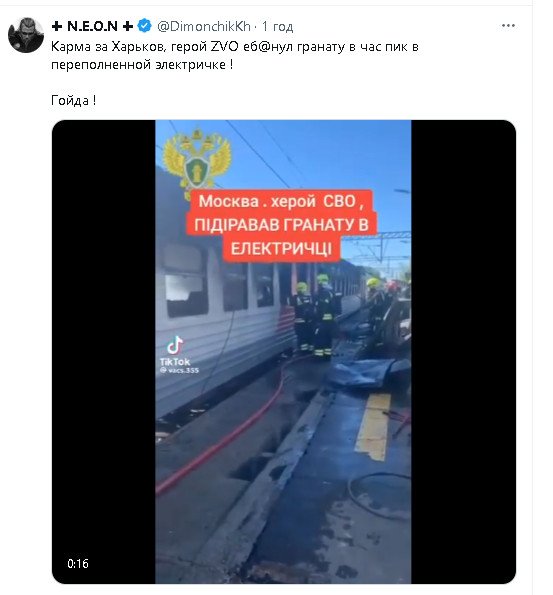This screenshot has height=595, width=553.
Task: Click the cross symbol before N.E.O.N
Action: tap(57, 26)
